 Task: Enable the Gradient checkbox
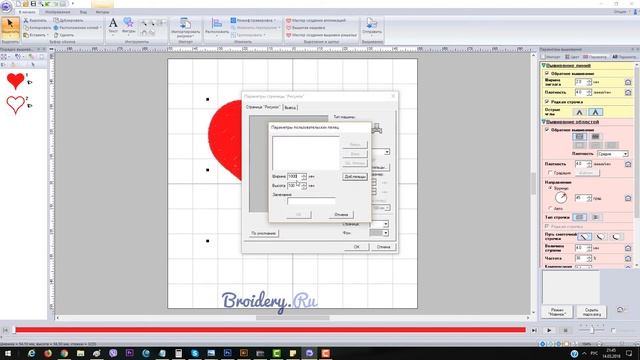click(550, 173)
